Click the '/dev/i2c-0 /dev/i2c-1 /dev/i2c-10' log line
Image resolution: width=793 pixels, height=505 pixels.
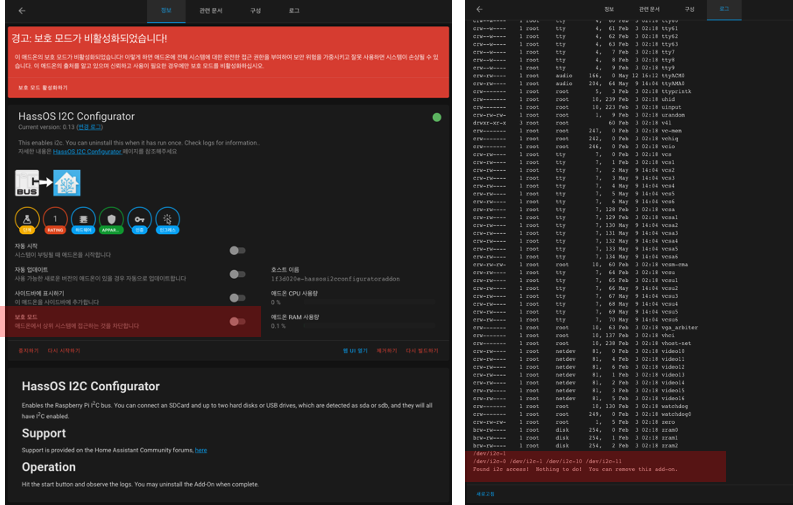[547, 461]
